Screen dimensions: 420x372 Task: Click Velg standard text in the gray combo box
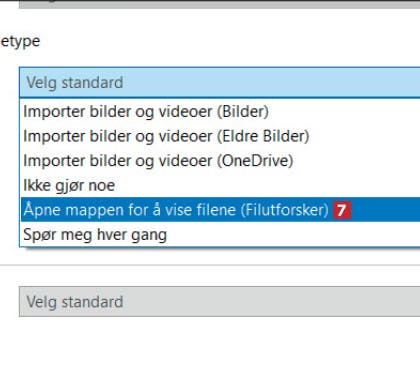75,302
